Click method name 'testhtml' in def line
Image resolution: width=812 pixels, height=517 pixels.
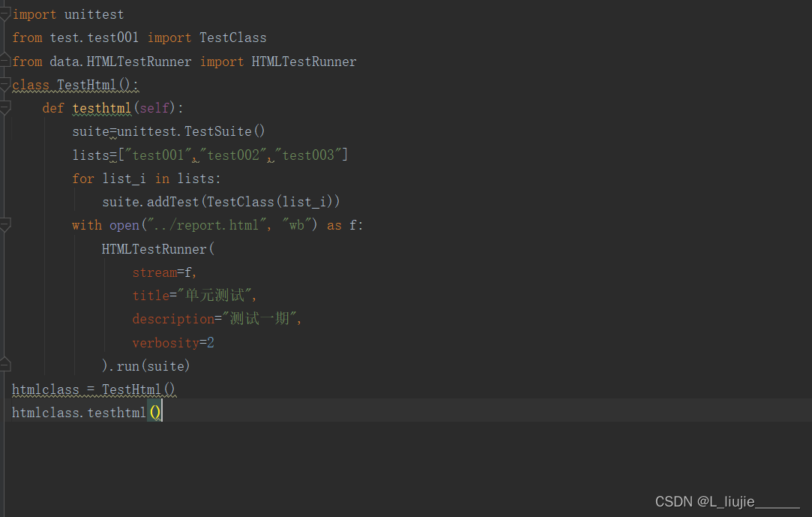(101, 108)
